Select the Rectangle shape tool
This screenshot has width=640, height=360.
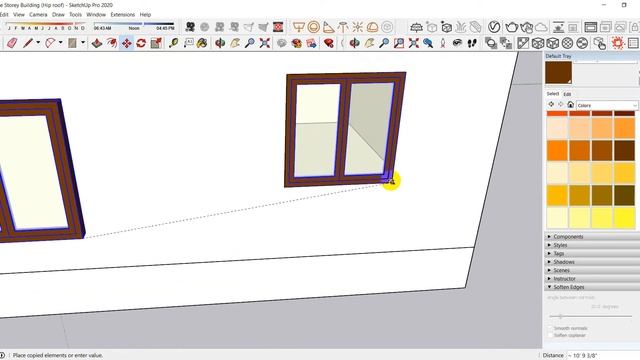click(72, 43)
